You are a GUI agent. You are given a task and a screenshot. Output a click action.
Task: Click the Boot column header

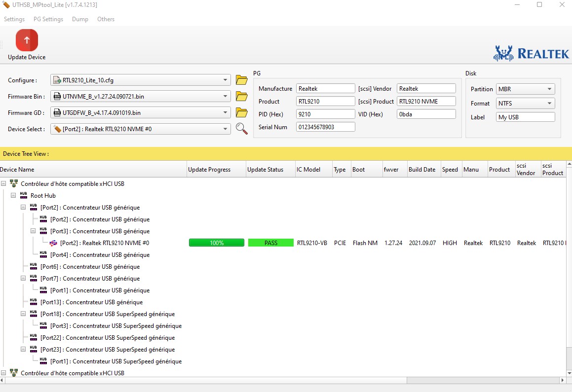(366, 170)
